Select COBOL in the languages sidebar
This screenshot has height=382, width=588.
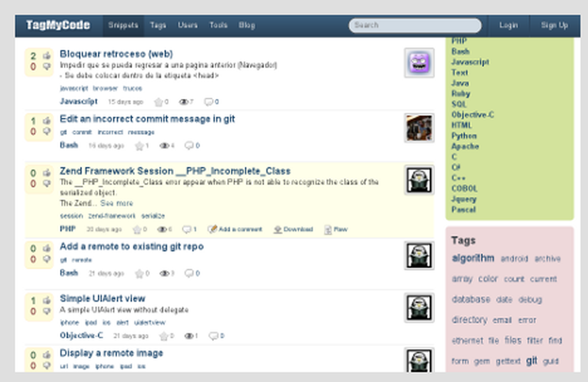click(465, 188)
